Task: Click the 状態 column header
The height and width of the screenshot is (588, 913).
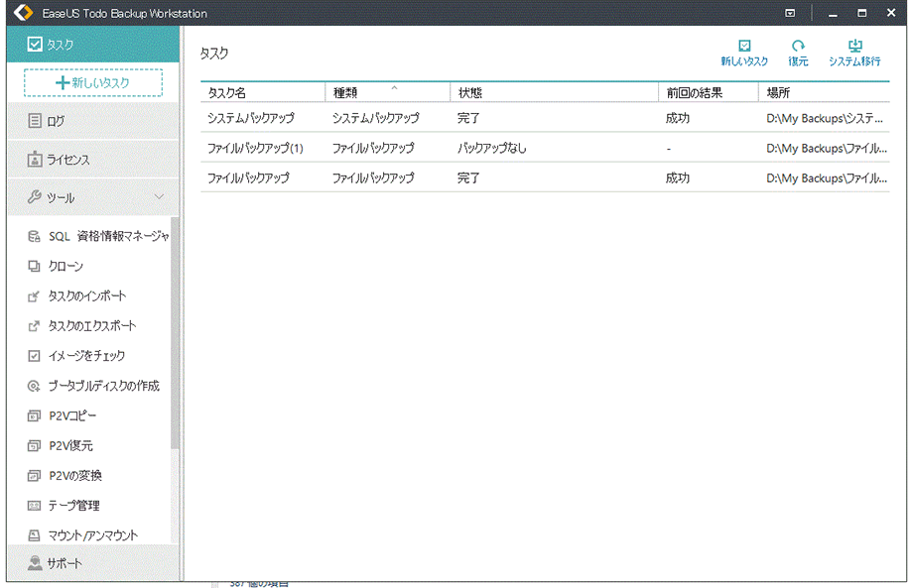Action: click(x=554, y=92)
